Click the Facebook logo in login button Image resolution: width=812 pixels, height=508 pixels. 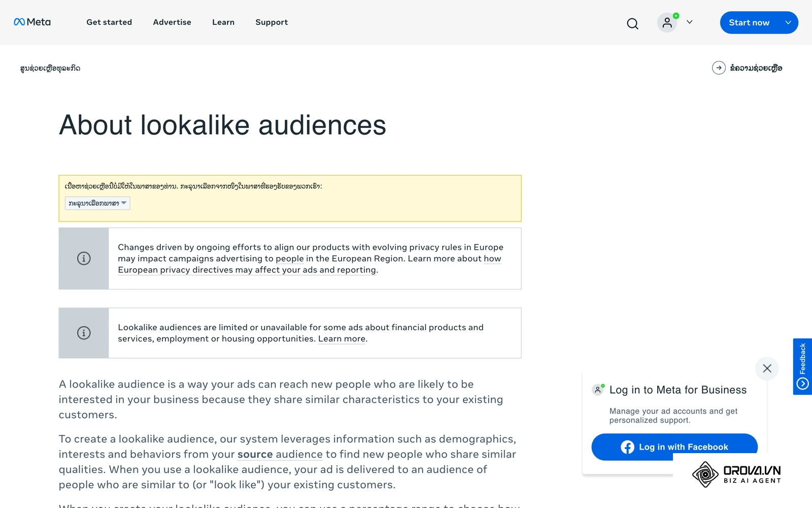coord(627,447)
